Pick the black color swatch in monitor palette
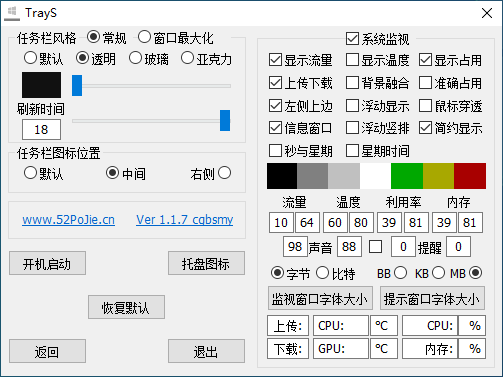The width and height of the screenshot is (503, 377). click(282, 176)
